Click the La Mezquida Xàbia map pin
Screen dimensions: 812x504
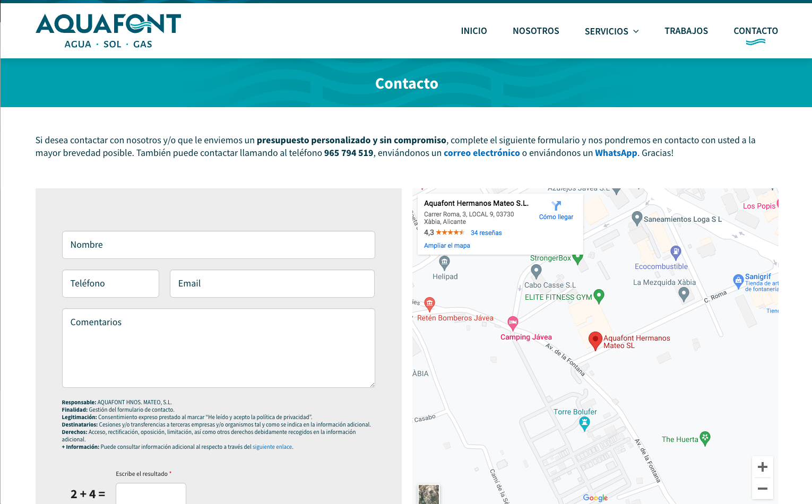[684, 294]
